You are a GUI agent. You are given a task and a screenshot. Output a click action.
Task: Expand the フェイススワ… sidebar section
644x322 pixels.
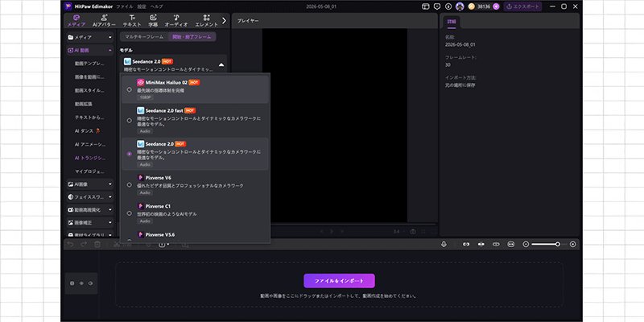coord(90,197)
